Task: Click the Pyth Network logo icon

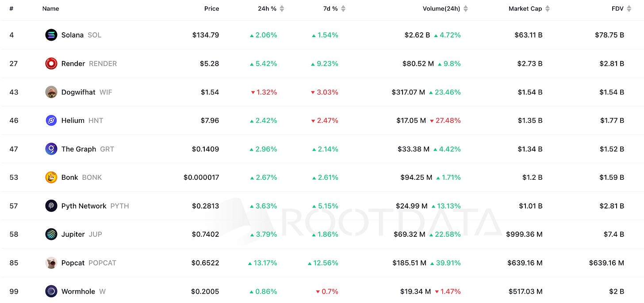Action: coord(51,206)
